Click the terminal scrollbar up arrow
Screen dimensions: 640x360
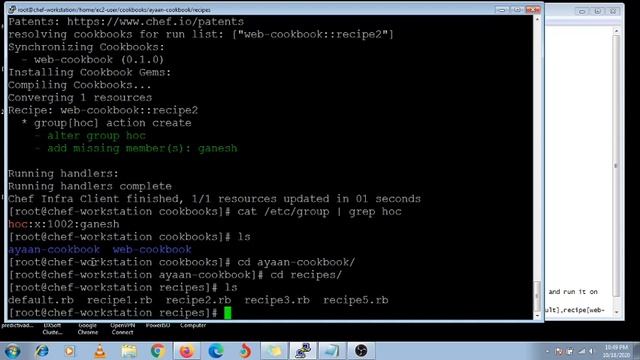[537, 19]
